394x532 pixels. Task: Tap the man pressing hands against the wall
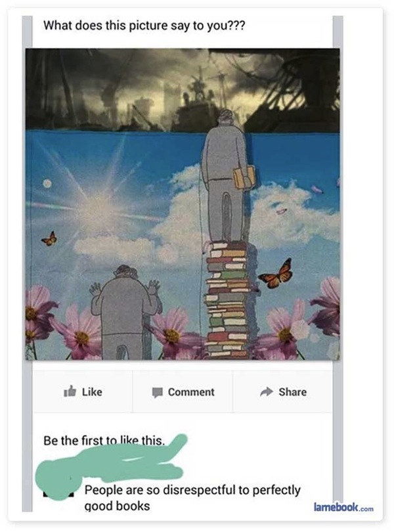click(x=125, y=312)
